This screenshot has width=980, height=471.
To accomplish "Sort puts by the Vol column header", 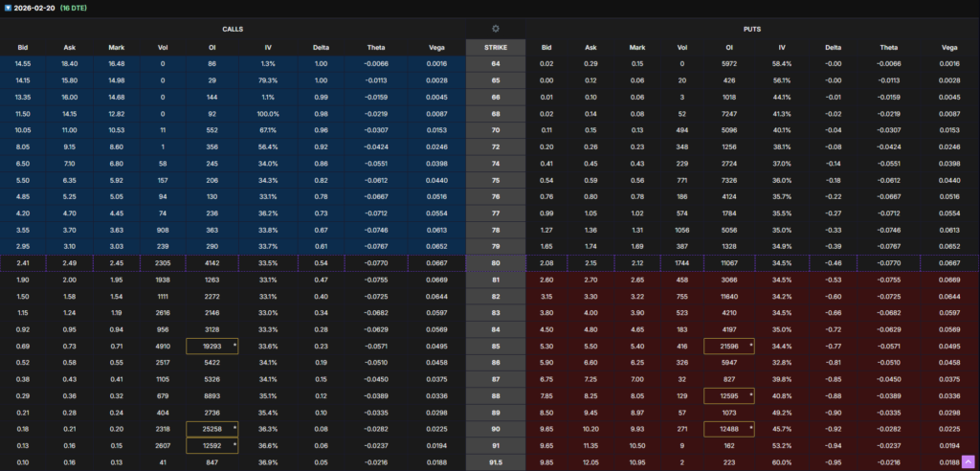I will click(680, 47).
